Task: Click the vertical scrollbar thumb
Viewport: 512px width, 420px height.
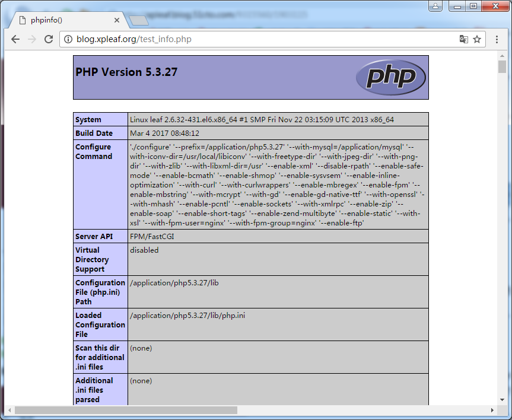Action: [502, 66]
